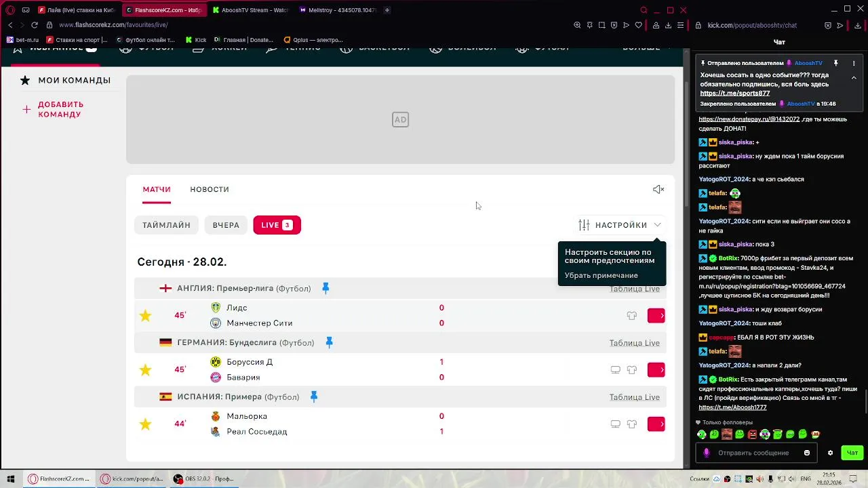The width and height of the screenshot is (868, 488).
Task: Click the lineup shirt icon for Leeds match
Action: 631,315
